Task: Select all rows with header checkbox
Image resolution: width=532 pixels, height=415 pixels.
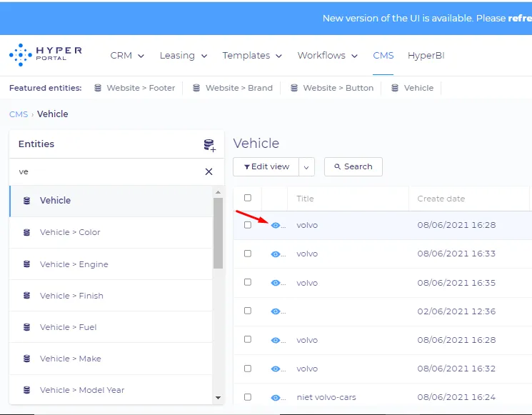Action: [x=248, y=198]
